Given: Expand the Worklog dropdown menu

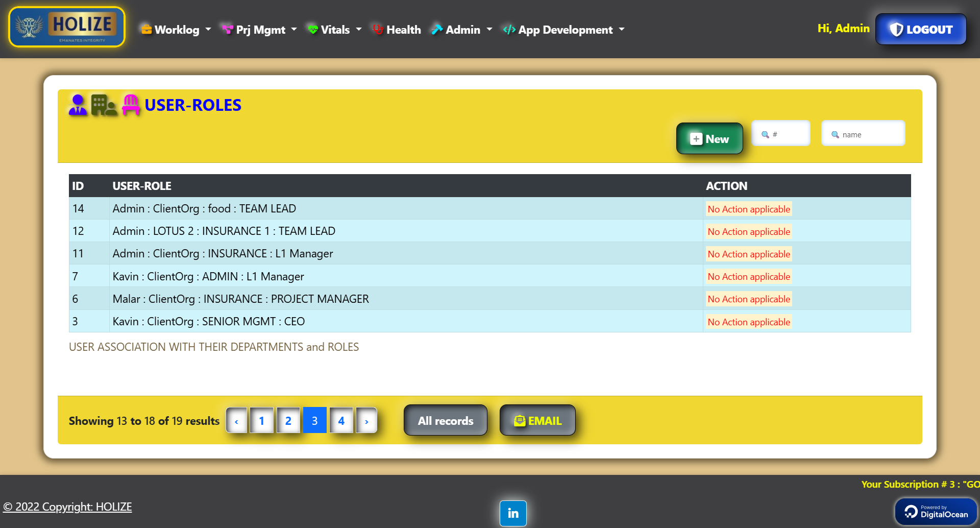Looking at the screenshot, I should point(176,30).
